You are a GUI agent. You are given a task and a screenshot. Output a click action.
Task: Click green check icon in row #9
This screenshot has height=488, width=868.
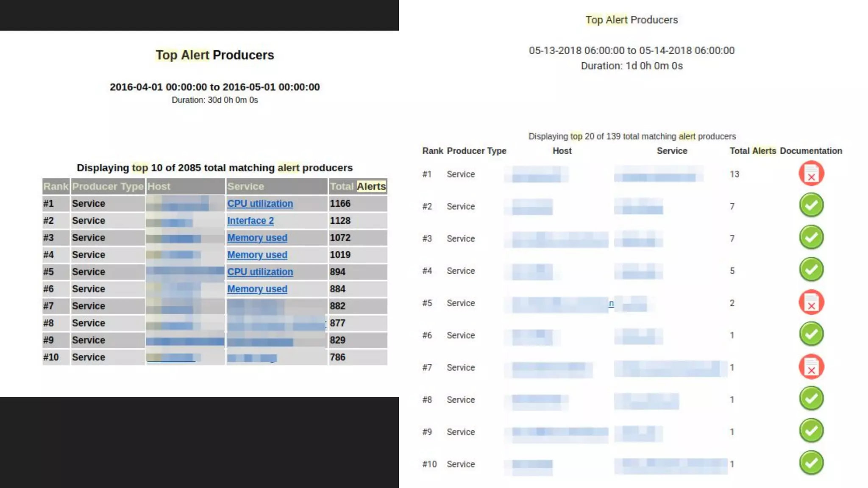811,431
